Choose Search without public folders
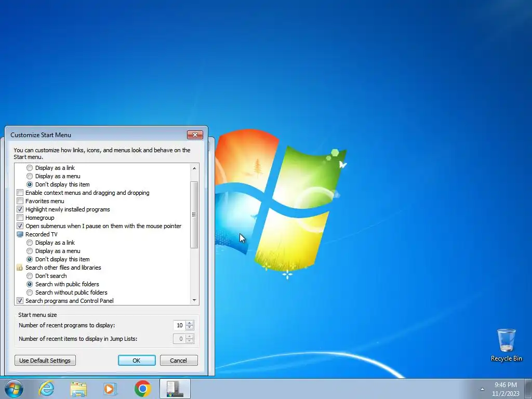Image resolution: width=532 pixels, height=399 pixels. pyautogui.click(x=30, y=292)
